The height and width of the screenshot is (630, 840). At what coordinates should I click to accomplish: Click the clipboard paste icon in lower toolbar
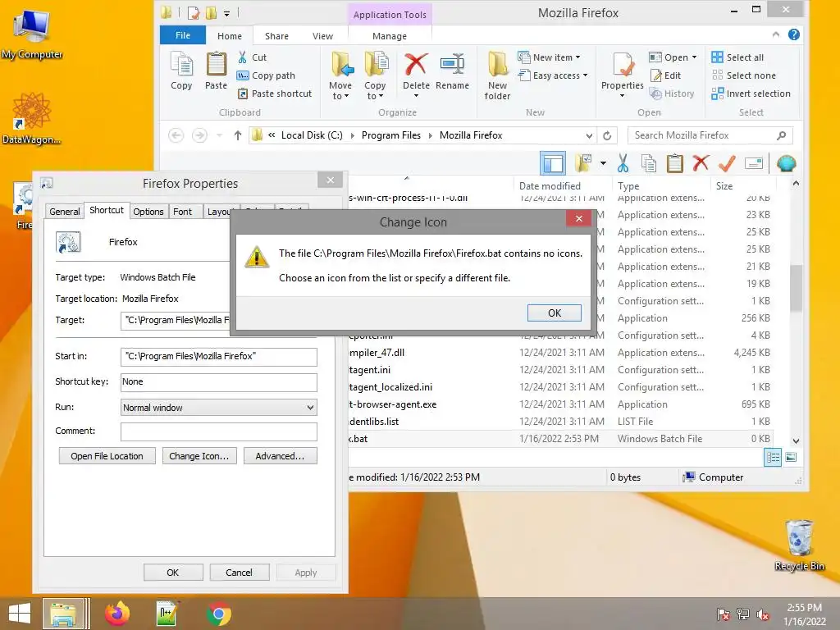point(674,163)
